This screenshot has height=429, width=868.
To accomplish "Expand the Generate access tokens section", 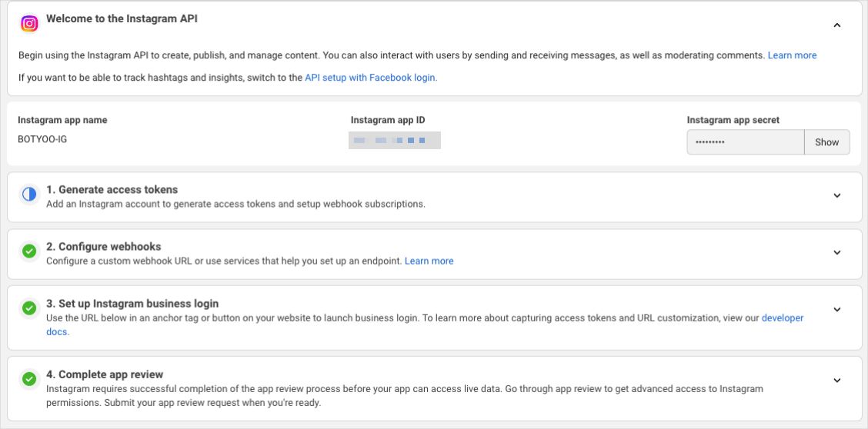I will (837, 195).
